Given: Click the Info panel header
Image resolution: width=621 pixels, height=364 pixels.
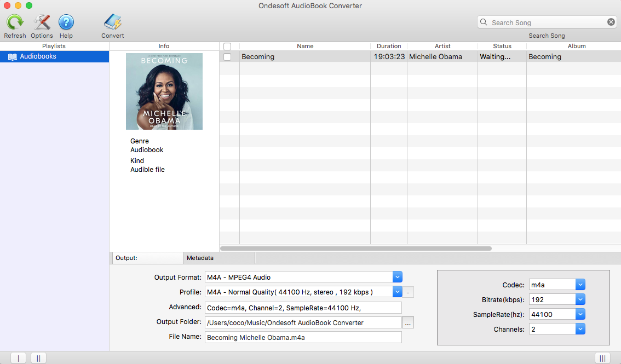Looking at the screenshot, I should click(164, 46).
